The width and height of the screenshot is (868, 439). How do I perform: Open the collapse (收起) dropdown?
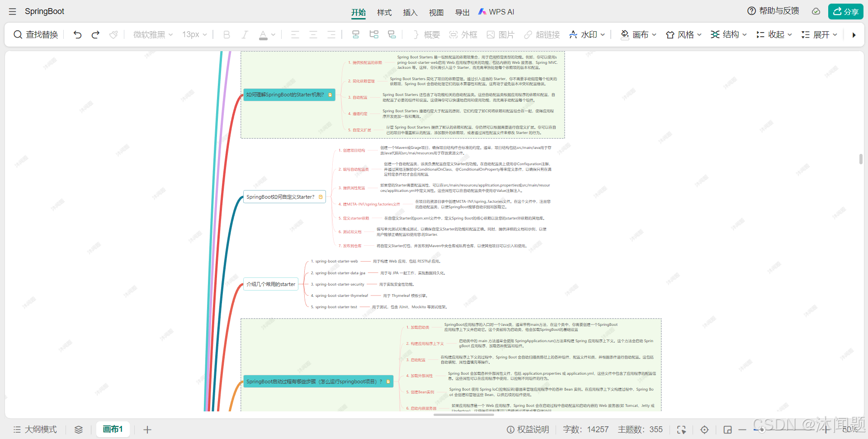774,34
